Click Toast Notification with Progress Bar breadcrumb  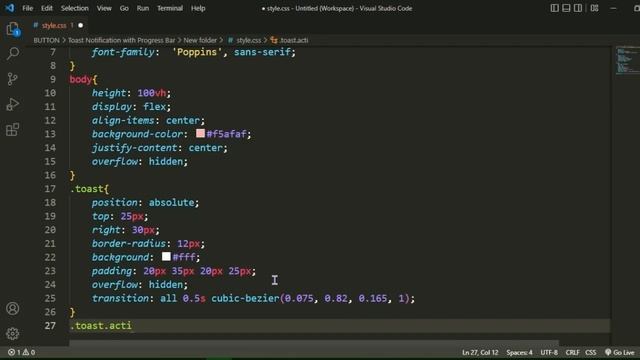tap(121, 40)
